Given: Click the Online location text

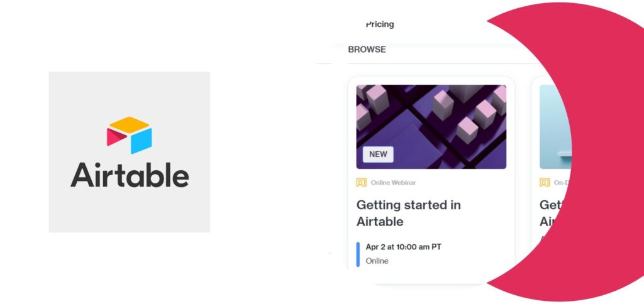Looking at the screenshot, I should click(377, 261).
